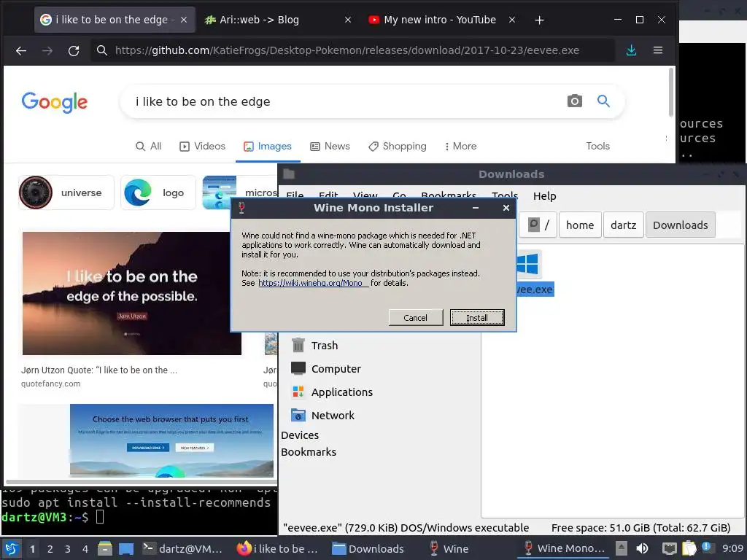Select the News search tab
This screenshot has width=747, height=560.
pyautogui.click(x=330, y=146)
